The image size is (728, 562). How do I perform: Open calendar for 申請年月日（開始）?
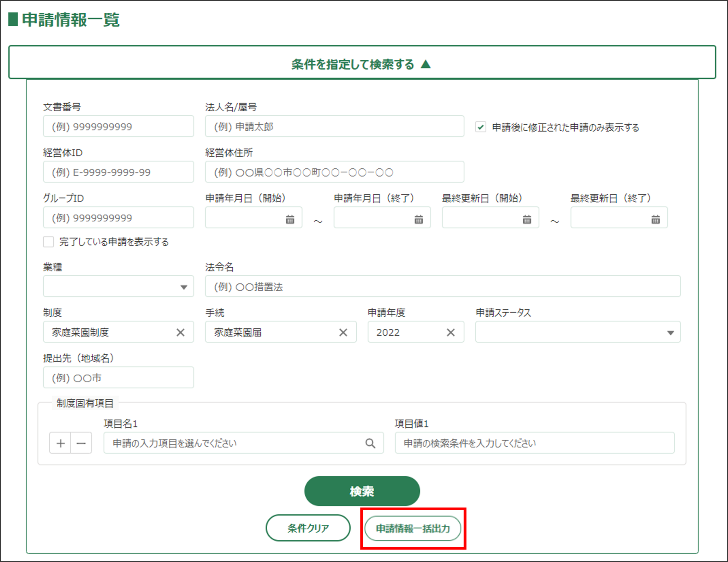[290, 219]
